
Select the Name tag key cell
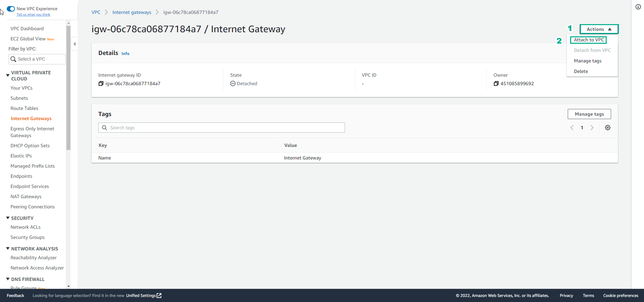pyautogui.click(x=105, y=158)
